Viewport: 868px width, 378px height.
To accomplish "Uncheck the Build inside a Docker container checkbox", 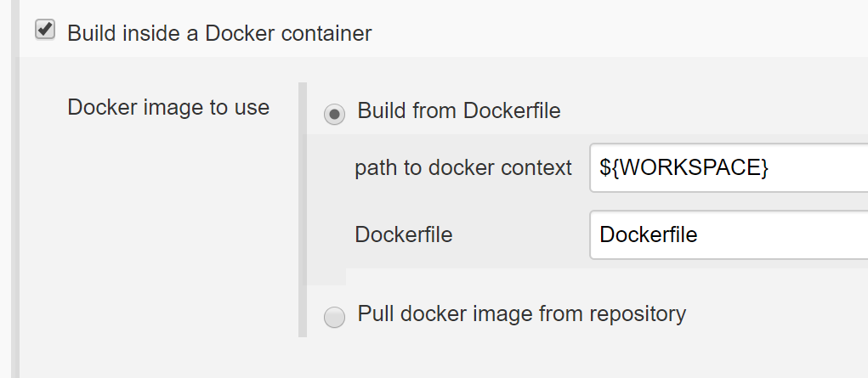I will [45, 31].
